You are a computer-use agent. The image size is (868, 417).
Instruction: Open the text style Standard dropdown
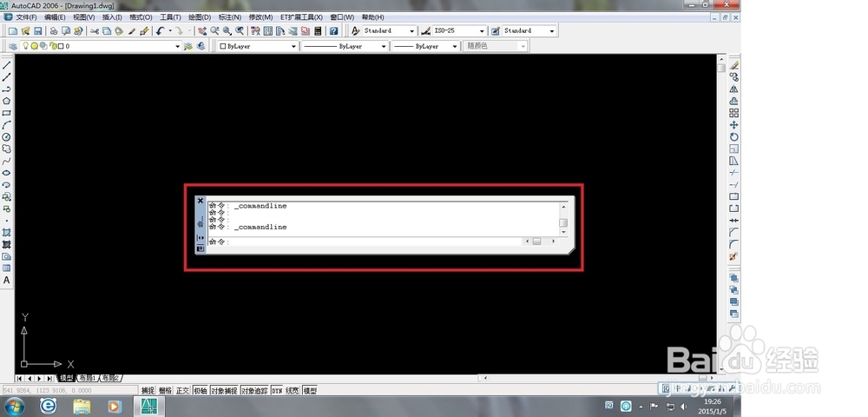(411, 31)
